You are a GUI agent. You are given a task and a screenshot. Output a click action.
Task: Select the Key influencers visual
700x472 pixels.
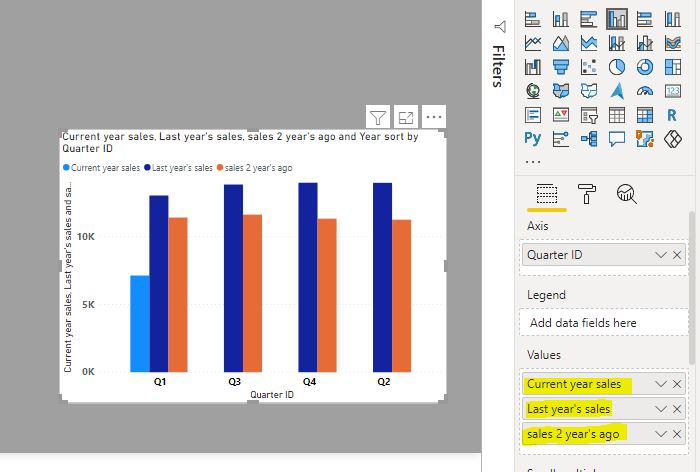[561, 139]
